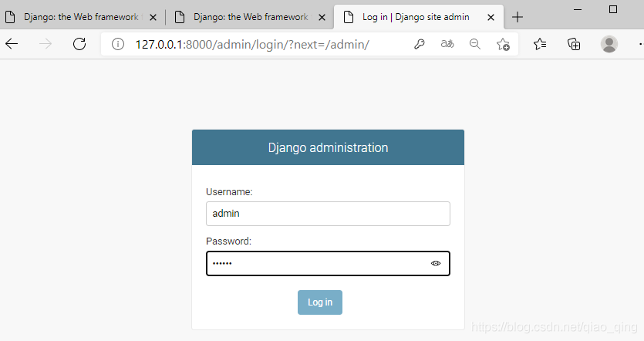Add this page to favorites
The image size is (644, 341).
503,44
